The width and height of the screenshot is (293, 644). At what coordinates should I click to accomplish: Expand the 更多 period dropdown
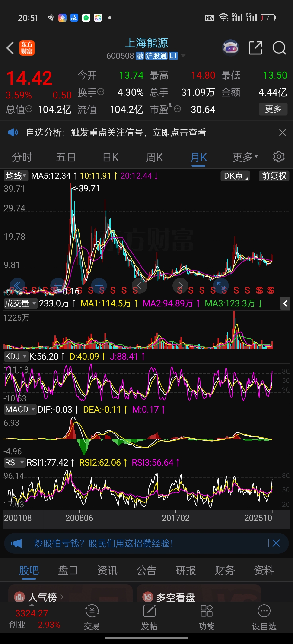(245, 157)
